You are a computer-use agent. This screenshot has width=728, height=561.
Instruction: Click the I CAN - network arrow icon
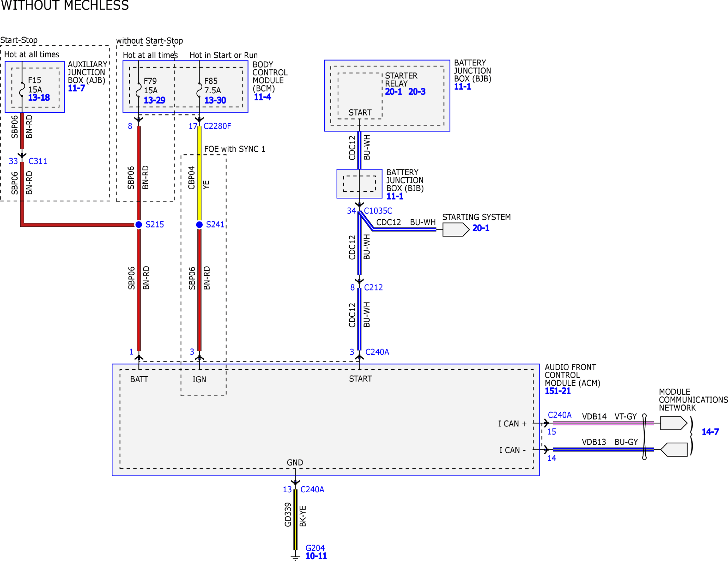coord(674,450)
